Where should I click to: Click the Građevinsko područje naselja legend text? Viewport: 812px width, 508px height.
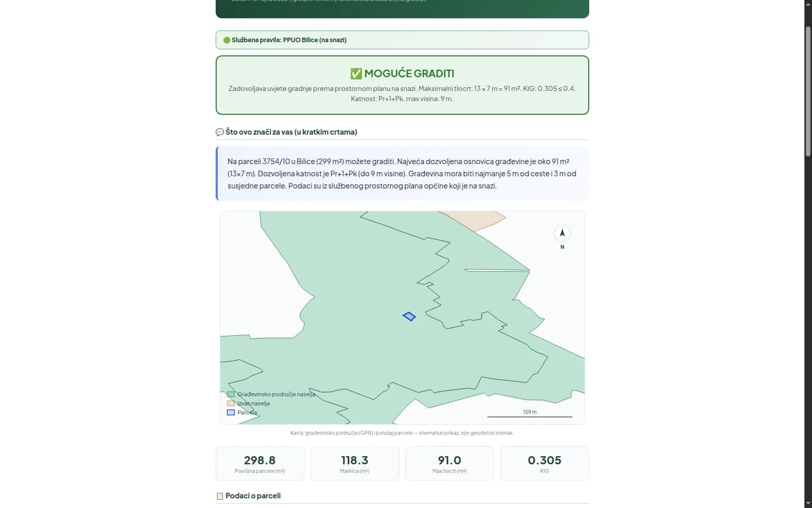click(276, 394)
